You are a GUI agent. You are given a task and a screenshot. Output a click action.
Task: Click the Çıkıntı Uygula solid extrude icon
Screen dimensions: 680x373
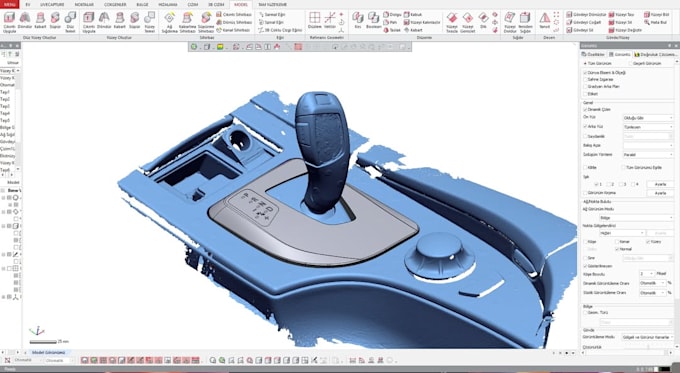9,18
